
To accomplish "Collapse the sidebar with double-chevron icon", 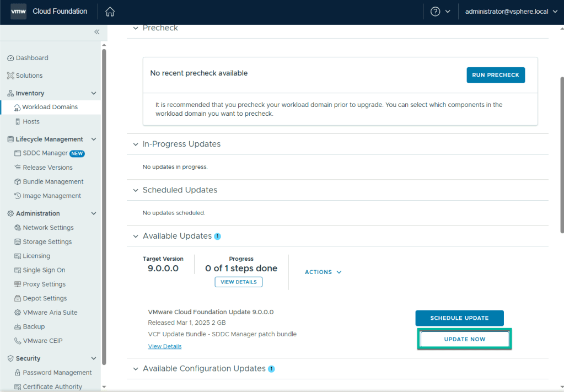I will coord(96,32).
